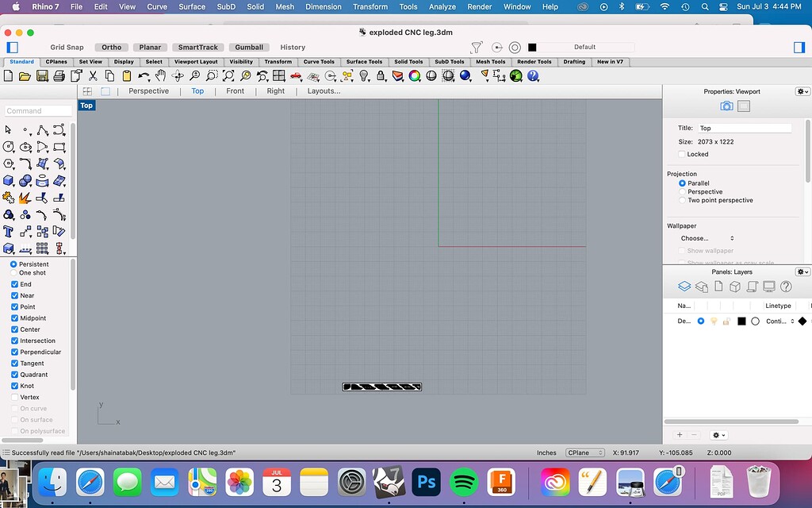Switch to the Curve Tools tab
This screenshot has height=508, width=812.
(x=319, y=62)
